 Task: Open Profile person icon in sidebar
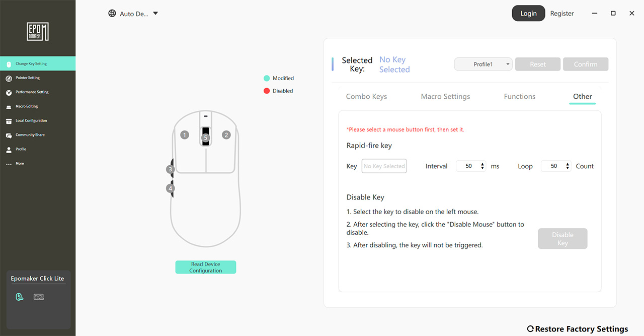[x=9, y=150]
